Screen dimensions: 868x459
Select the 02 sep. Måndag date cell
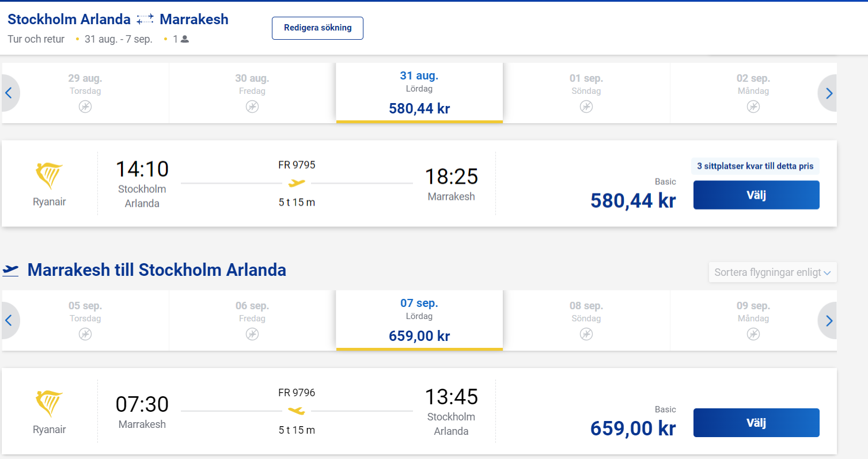tap(753, 93)
